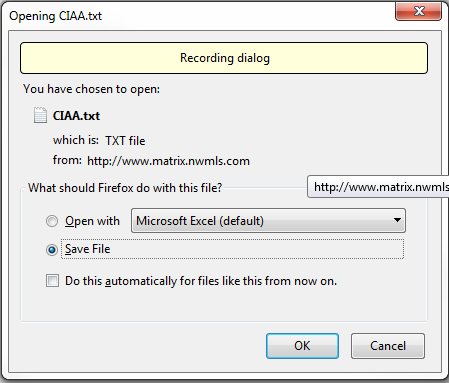This screenshot has width=449, height=383.
Task: Click the source URL http://www.matrix.nwmls.com text
Action: (168, 161)
